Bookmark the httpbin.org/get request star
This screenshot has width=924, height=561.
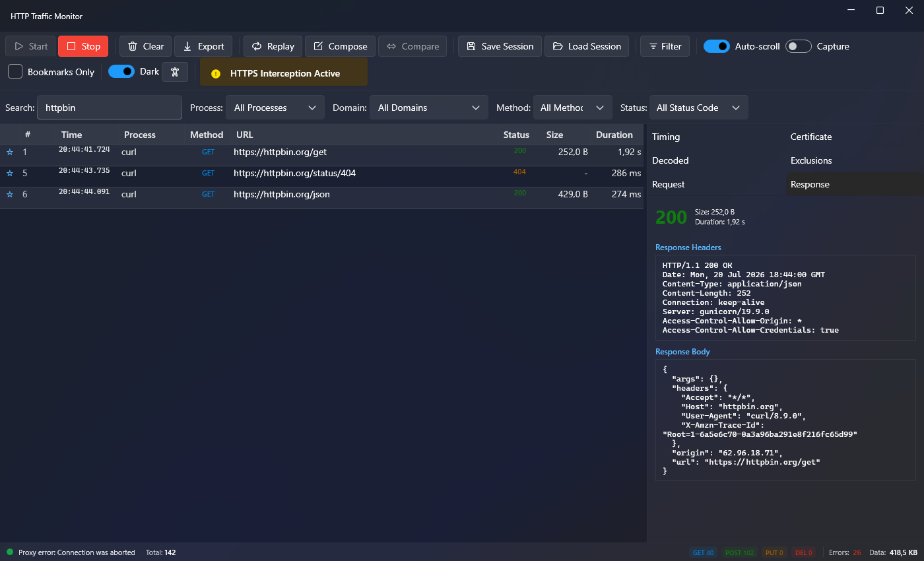click(10, 152)
